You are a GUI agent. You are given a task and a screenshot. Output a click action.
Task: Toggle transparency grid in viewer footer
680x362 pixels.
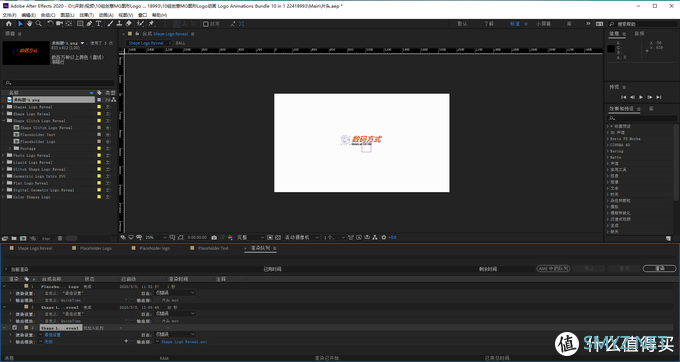tap(278, 238)
